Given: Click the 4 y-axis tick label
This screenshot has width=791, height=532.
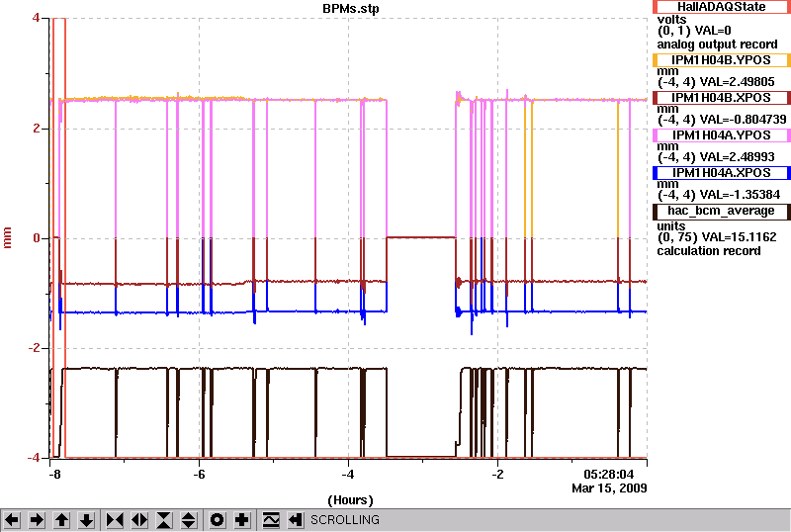Looking at the screenshot, I should click(x=36, y=18).
